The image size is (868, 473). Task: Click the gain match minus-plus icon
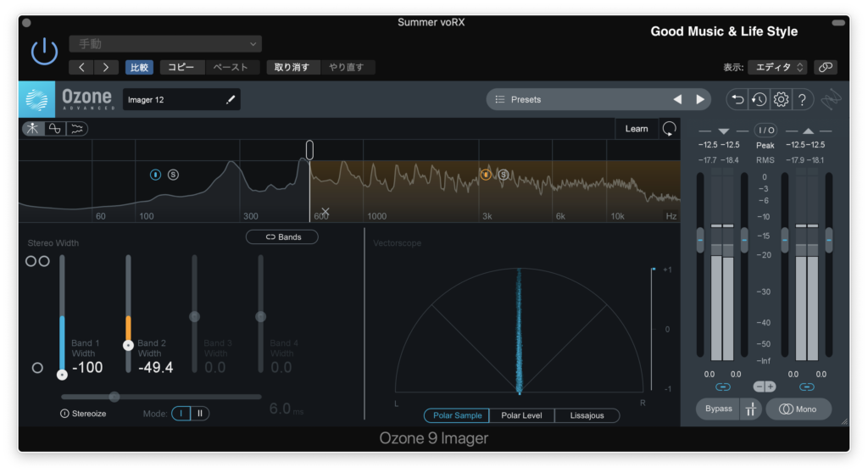pos(765,387)
